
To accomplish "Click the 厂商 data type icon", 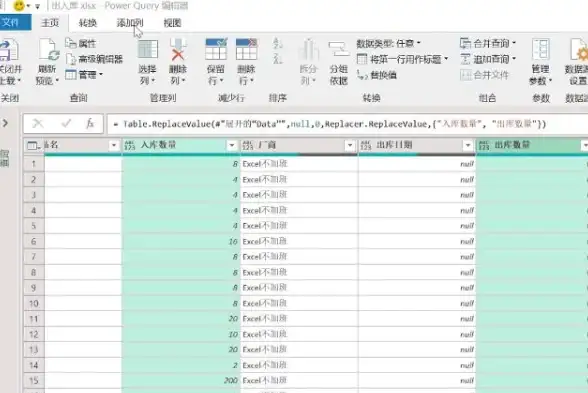I will [248, 146].
